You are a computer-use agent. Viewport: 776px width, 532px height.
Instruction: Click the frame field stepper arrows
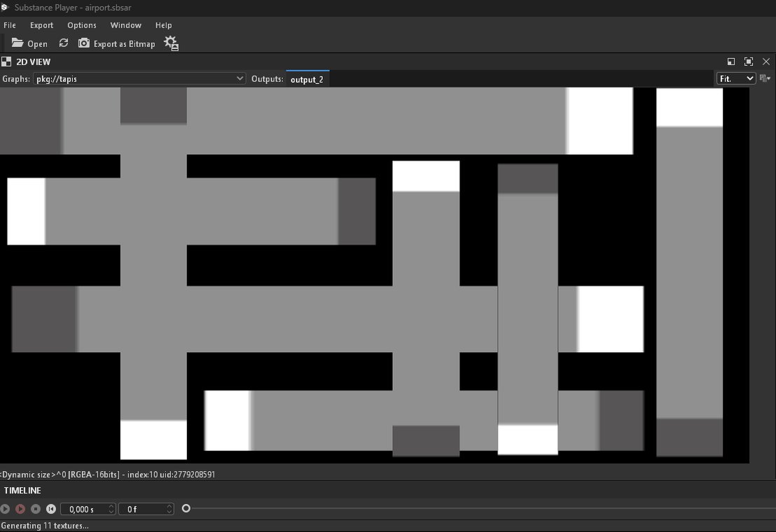coord(169,509)
